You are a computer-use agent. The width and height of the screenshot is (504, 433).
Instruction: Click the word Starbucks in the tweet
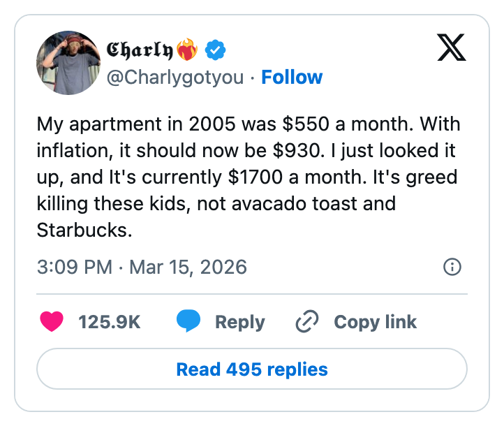coord(84,230)
